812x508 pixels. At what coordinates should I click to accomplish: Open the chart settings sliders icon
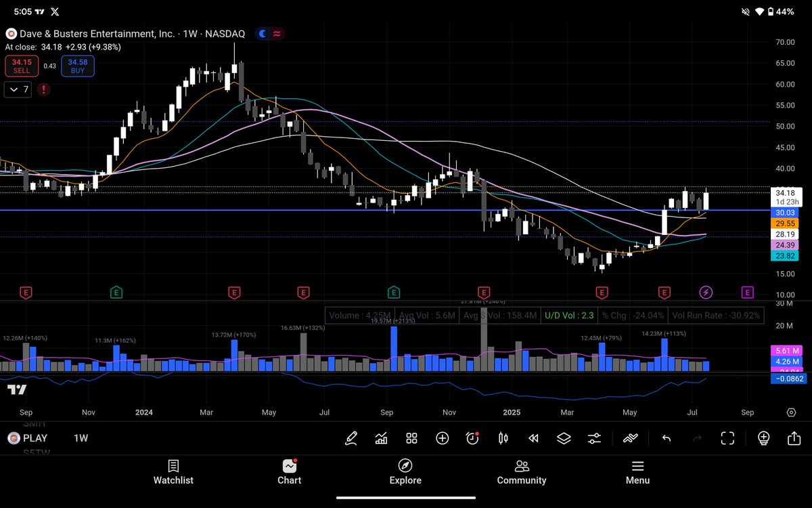594,438
